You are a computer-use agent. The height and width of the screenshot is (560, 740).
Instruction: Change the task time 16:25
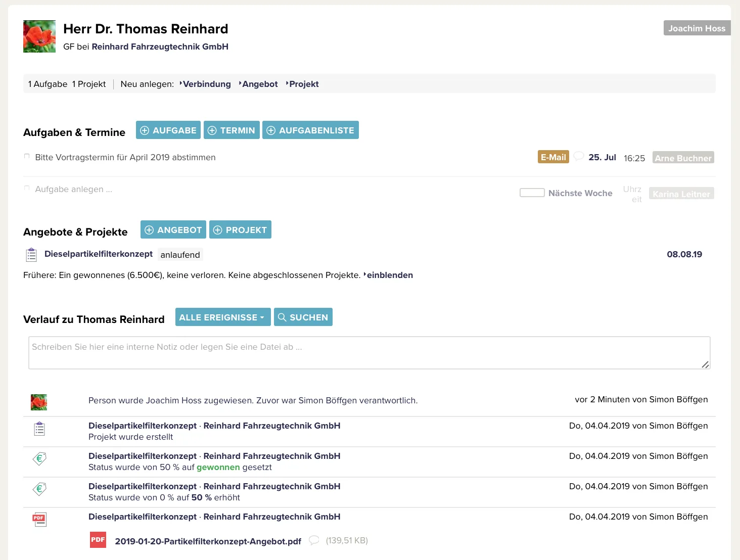tap(634, 158)
